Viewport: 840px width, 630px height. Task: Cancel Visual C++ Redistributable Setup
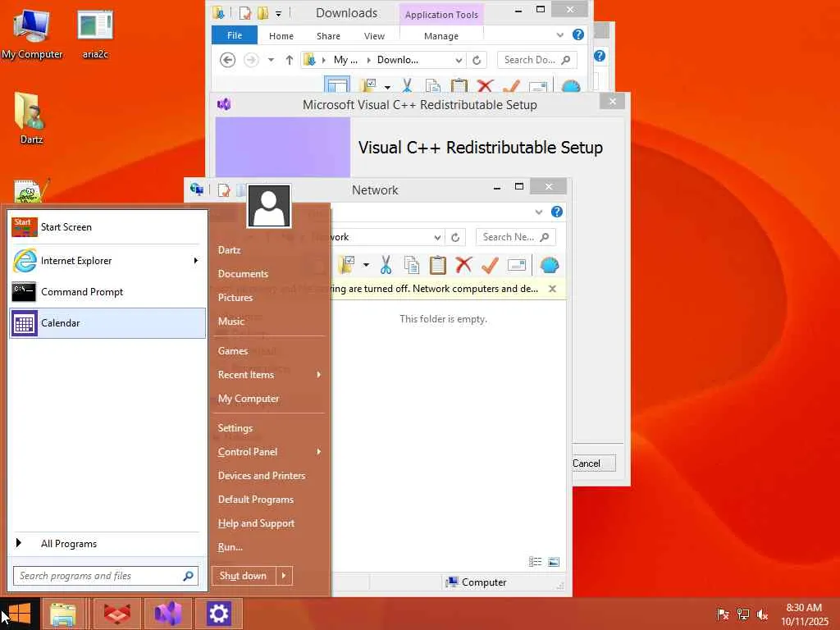pyautogui.click(x=594, y=463)
